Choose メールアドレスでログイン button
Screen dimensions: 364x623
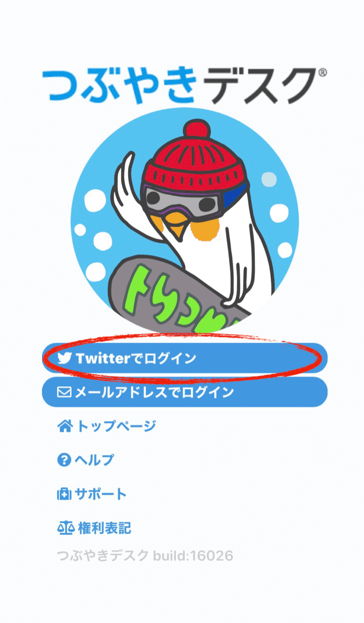click(x=185, y=392)
